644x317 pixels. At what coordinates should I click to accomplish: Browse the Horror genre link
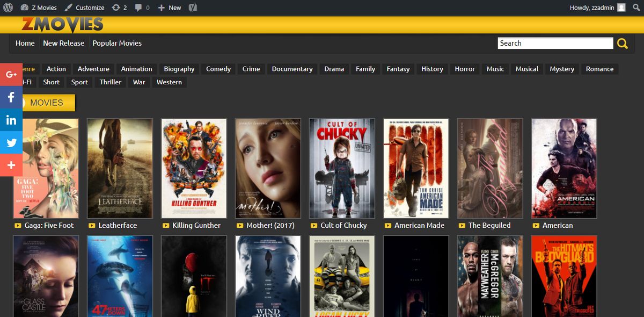(x=464, y=69)
